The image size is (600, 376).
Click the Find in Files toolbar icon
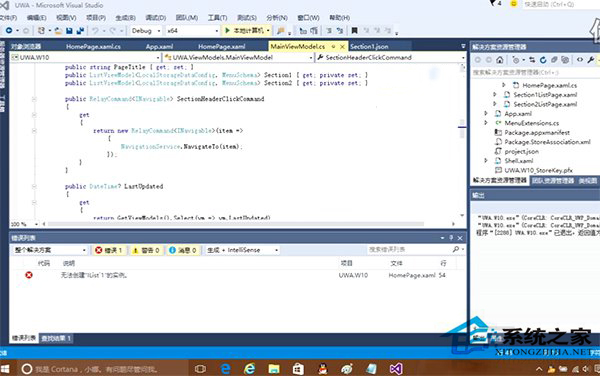coord(280,31)
